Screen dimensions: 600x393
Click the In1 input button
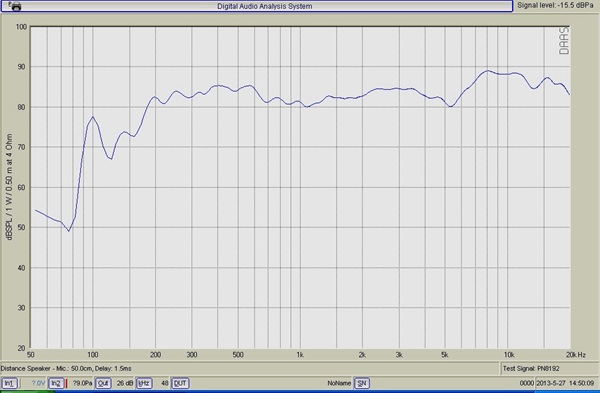[10, 383]
